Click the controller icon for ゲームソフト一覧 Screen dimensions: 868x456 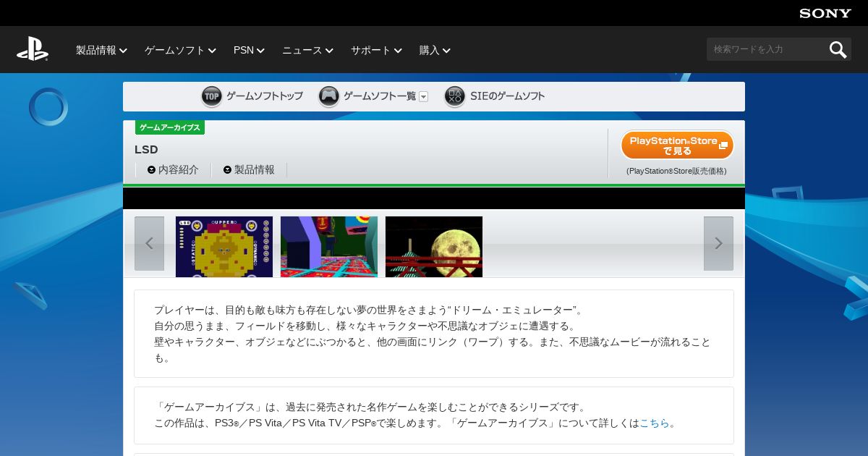pyautogui.click(x=329, y=96)
